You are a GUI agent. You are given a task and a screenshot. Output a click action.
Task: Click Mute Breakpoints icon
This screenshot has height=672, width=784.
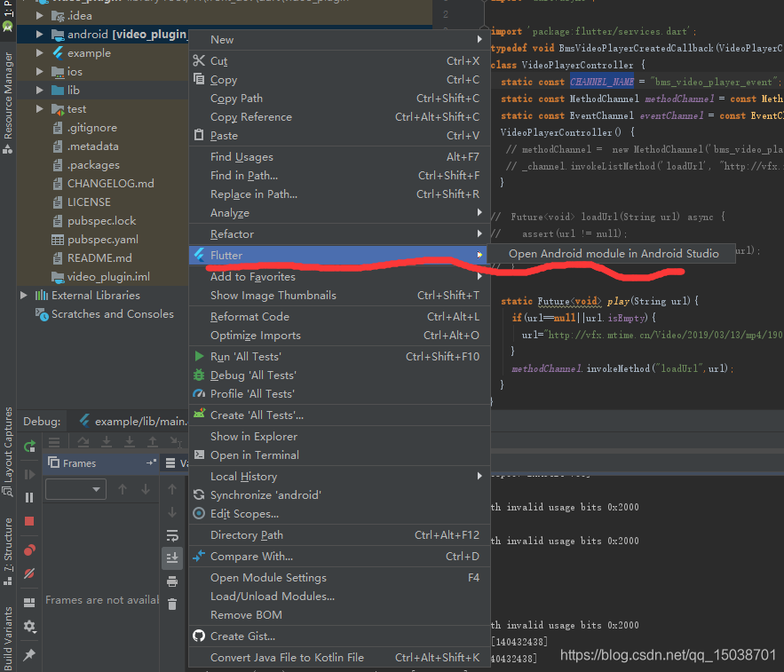[29, 573]
